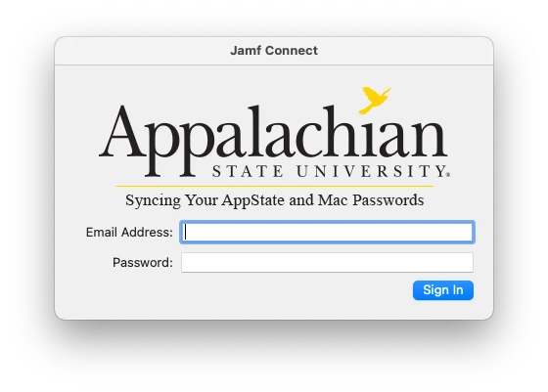Focus the Password input field
The width and height of the screenshot is (548, 392).
coord(327,263)
